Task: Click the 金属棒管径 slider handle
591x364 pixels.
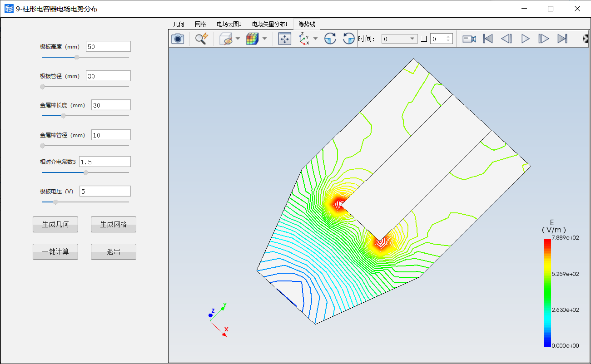Action: [x=42, y=146]
